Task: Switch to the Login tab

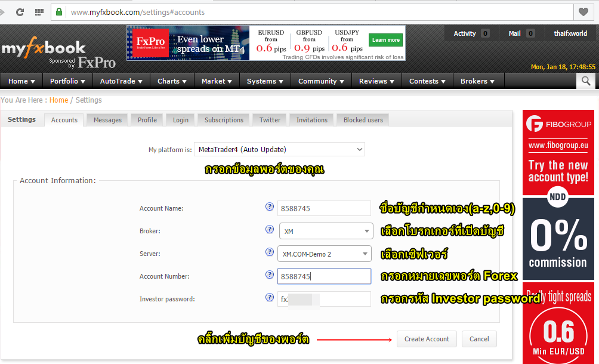Action: pos(180,120)
